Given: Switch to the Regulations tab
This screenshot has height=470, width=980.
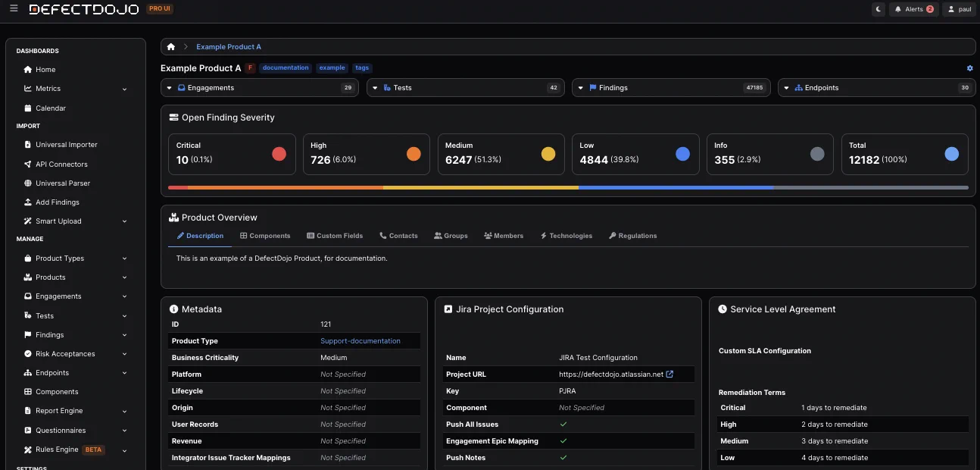Looking at the screenshot, I should click(x=632, y=236).
